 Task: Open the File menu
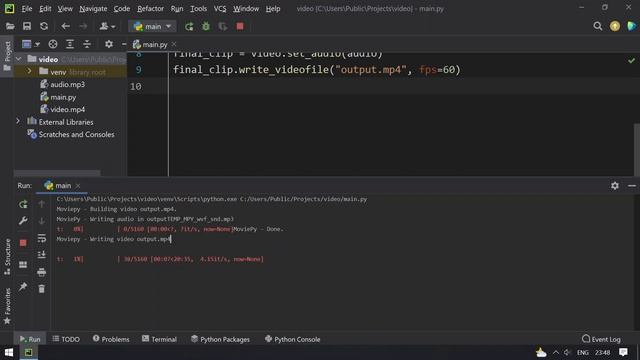point(27,9)
